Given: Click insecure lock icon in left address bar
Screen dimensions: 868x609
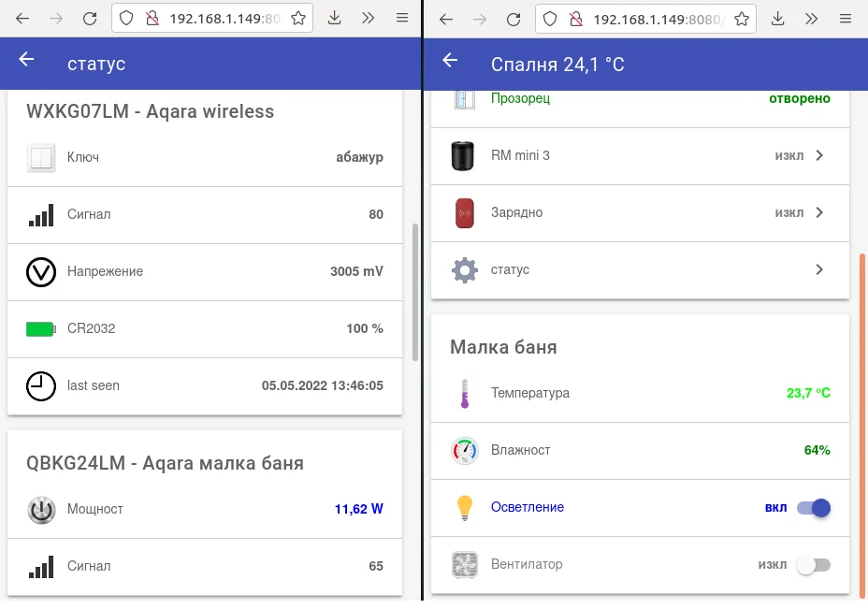Looking at the screenshot, I should [x=152, y=19].
